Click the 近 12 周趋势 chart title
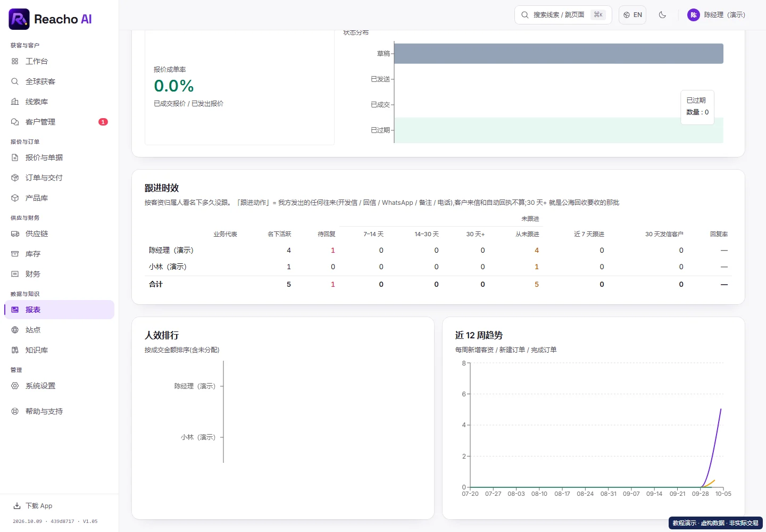Screen dimensions: 766x532 (479, 335)
